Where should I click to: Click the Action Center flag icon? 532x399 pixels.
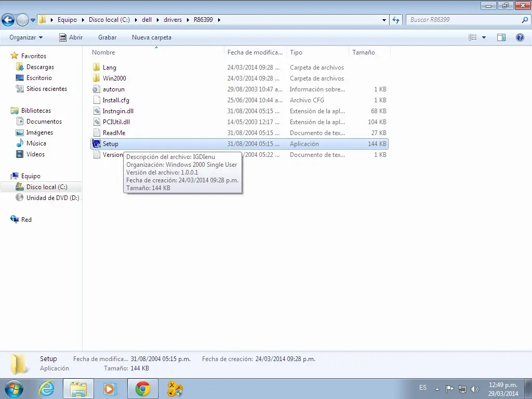(x=449, y=389)
